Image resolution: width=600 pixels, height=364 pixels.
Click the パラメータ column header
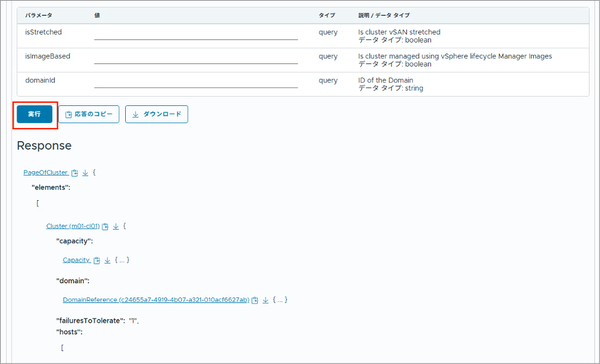coord(39,15)
